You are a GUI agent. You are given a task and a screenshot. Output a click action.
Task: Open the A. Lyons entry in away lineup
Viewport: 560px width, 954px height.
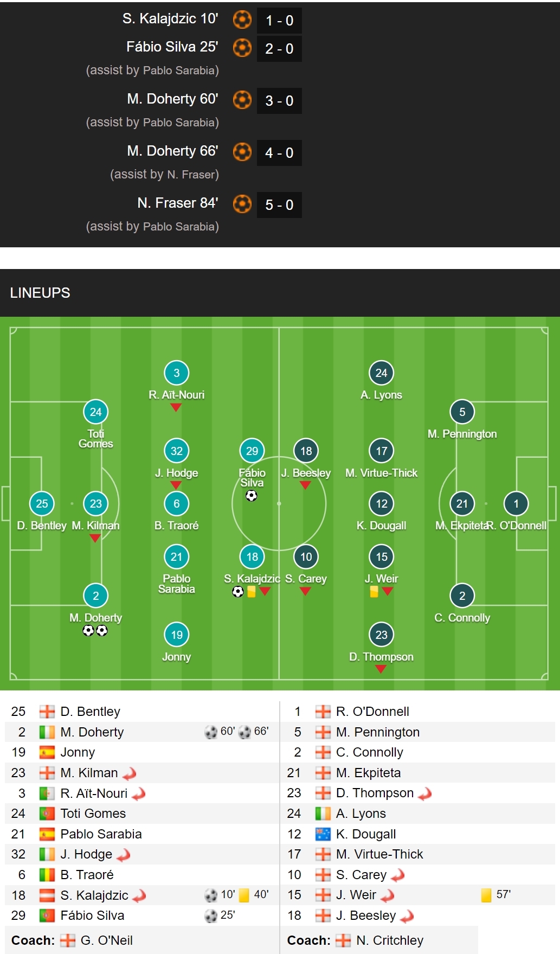pos(361,814)
